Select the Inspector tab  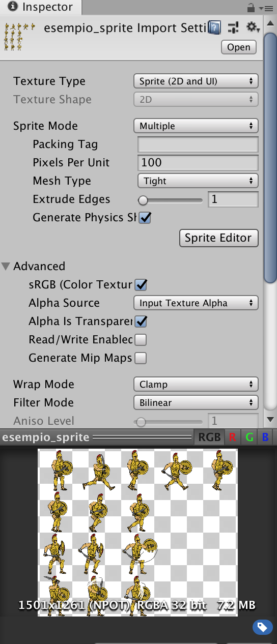coord(40,8)
